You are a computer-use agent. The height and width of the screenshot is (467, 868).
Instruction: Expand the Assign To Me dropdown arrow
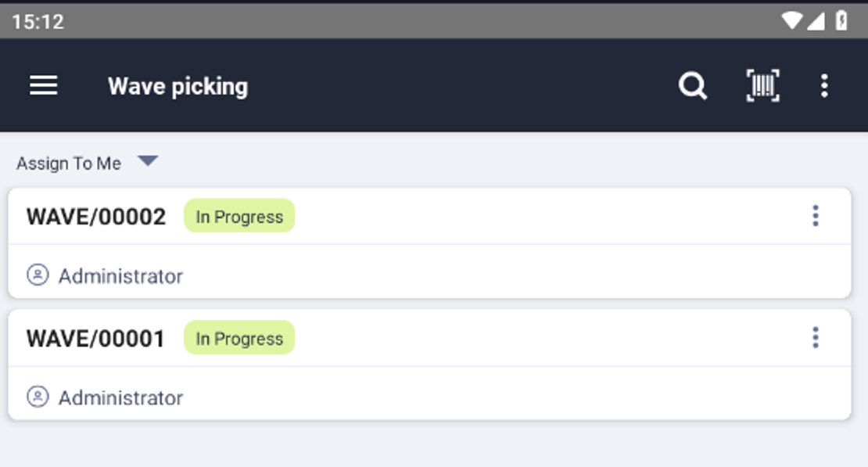click(x=148, y=161)
